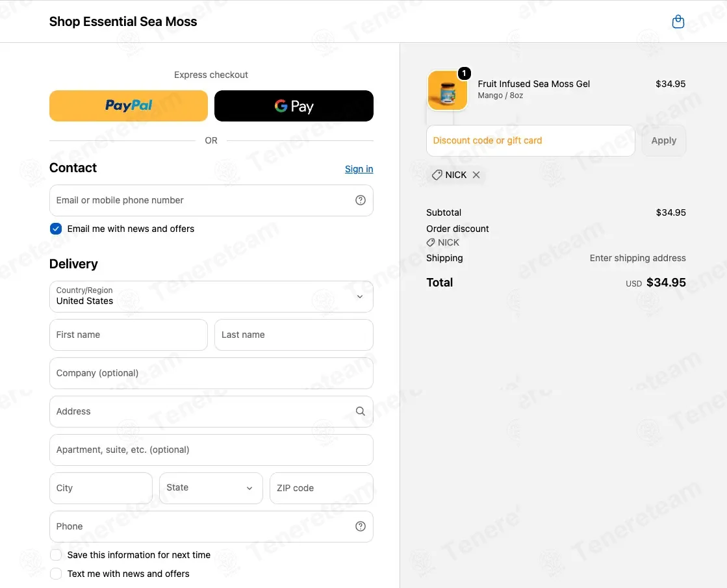Image resolution: width=727 pixels, height=588 pixels.
Task: Uncheck Email me with news and offers
Action: 56,229
